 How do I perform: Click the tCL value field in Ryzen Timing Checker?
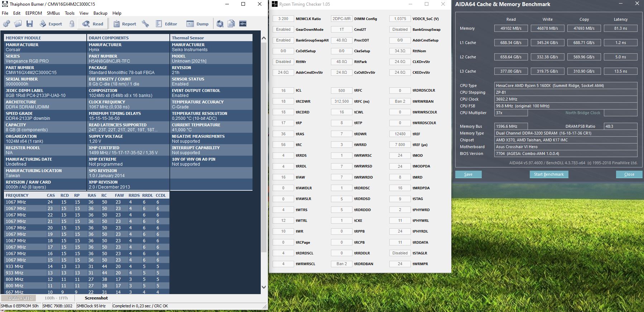283,91
